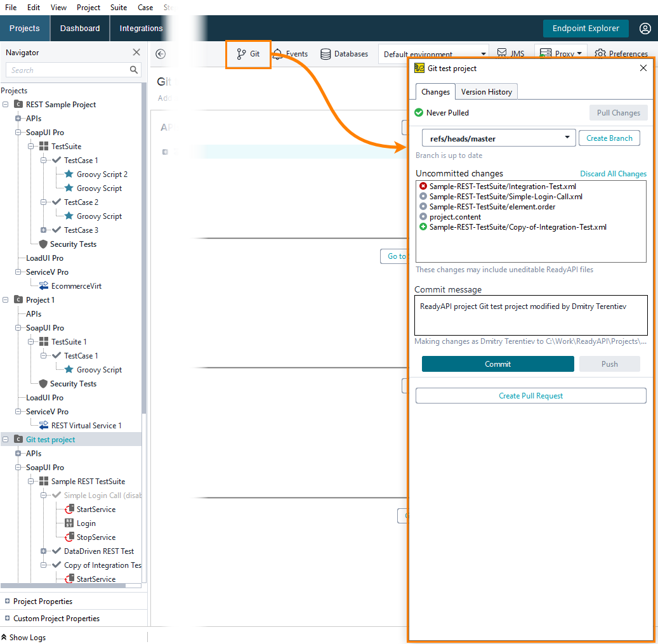Select the REST Virtual Service 1 icon
The width and height of the screenshot is (658, 644).
44,425
